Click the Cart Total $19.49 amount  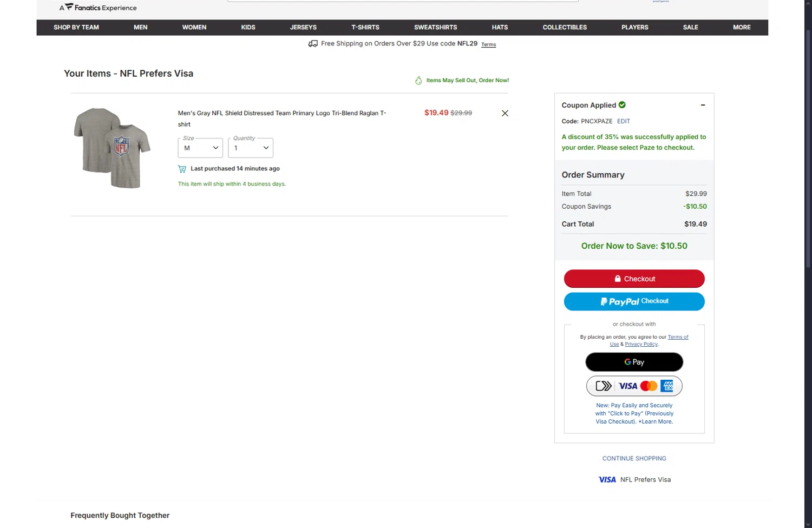[695, 224]
